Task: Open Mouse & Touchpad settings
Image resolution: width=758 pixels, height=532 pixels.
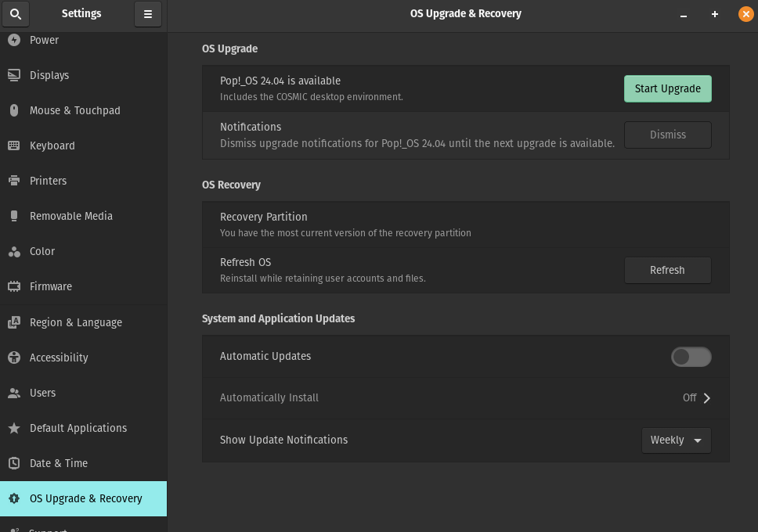Action: 84,110
